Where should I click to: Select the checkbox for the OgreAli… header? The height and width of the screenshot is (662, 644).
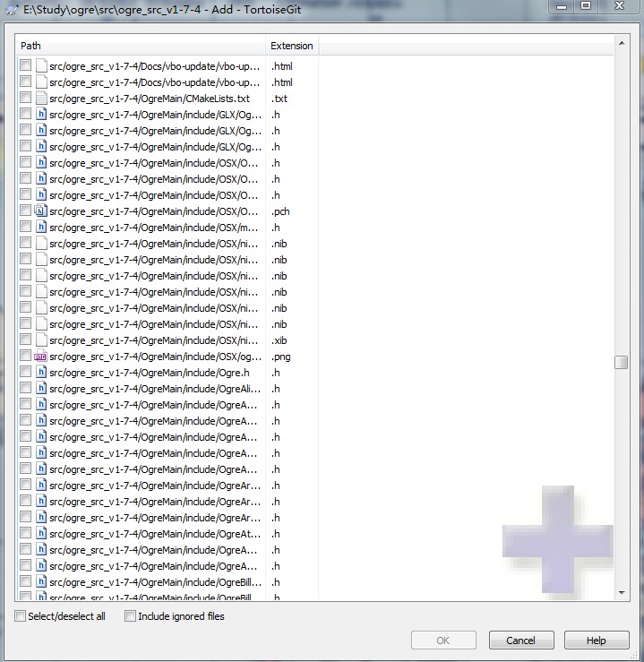25,388
